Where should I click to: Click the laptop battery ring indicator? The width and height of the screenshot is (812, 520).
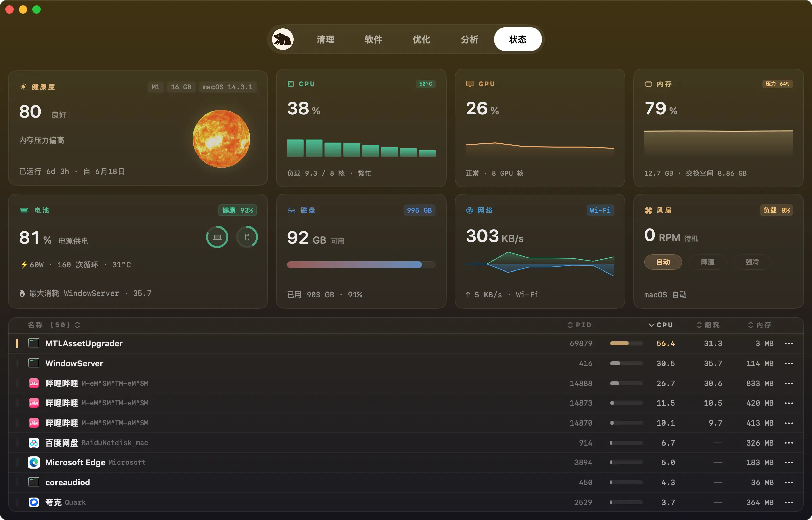(x=217, y=237)
